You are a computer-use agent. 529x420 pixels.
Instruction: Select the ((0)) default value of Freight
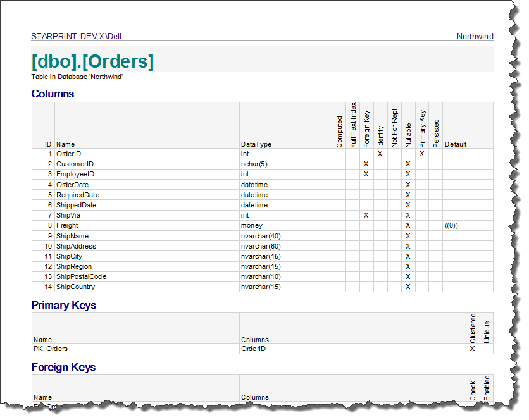pos(451,225)
